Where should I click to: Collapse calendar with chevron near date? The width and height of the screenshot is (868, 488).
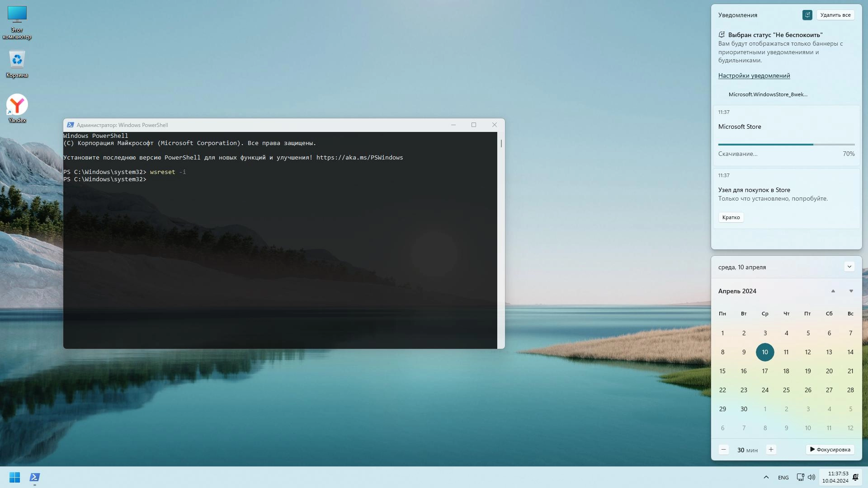coord(849,267)
